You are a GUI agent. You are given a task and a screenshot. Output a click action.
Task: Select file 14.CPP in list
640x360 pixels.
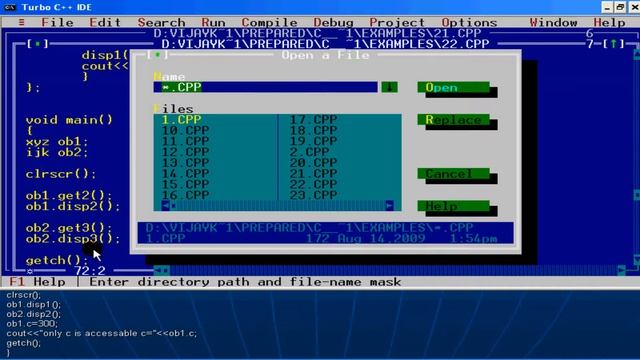click(x=186, y=173)
